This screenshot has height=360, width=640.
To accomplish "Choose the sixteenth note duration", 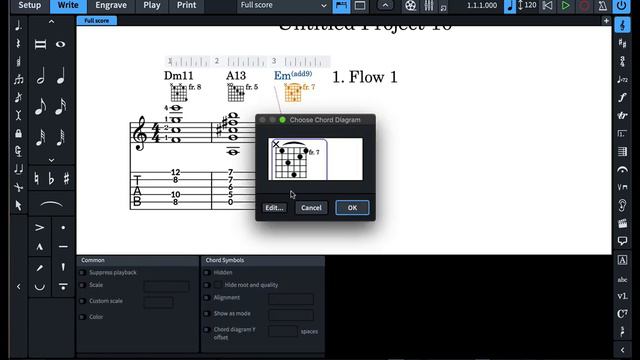I will [x=60, y=107].
